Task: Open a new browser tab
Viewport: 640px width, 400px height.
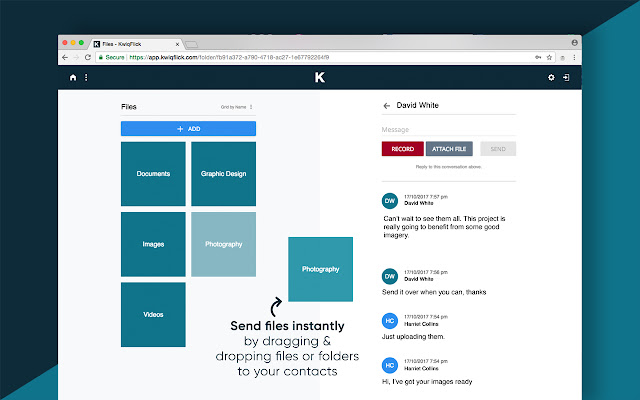Action: tap(191, 44)
